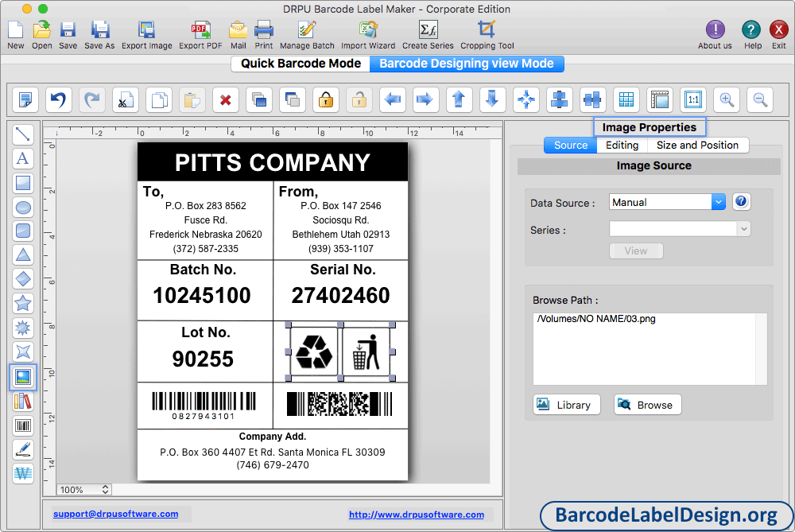Viewport: 795px width, 532px height.
Task: Click the View button
Action: pos(636,250)
